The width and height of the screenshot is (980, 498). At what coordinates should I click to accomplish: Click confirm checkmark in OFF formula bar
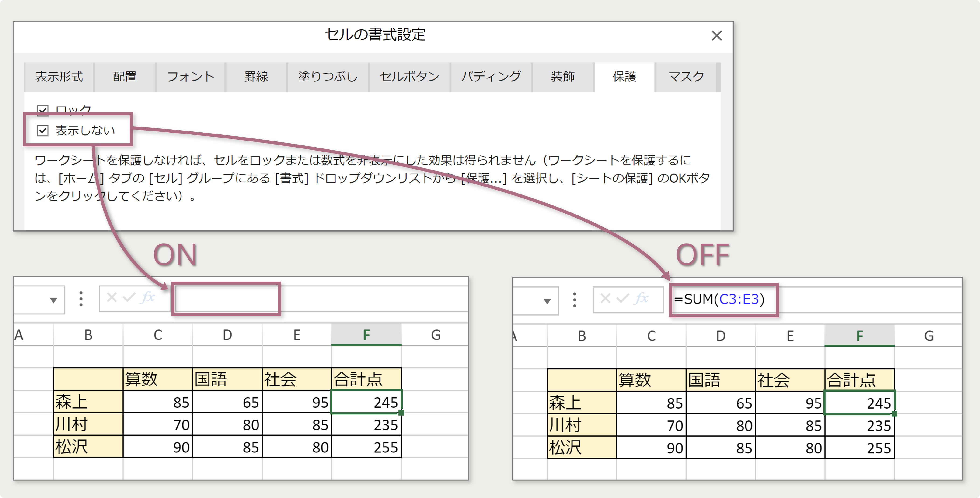[x=623, y=298]
